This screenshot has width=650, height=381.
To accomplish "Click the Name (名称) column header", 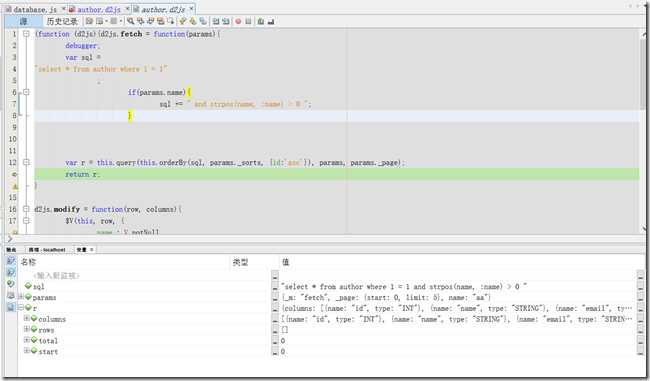I will point(124,262).
